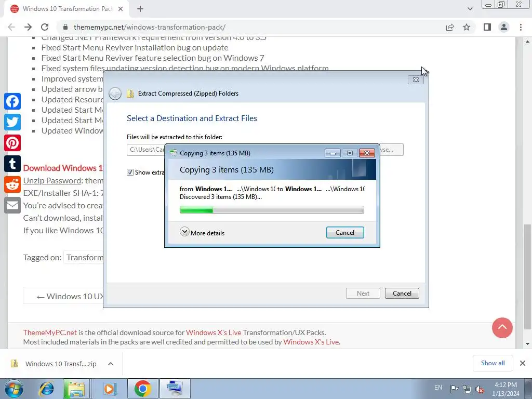Close the Windows 10 Transformation Pack tab
The image size is (532, 399).
[121, 9]
